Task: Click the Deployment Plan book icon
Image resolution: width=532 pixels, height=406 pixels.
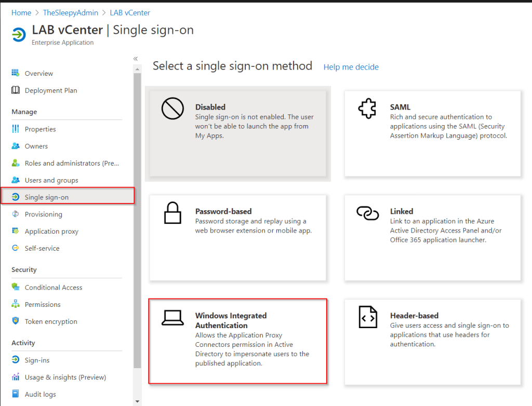Action: (x=16, y=90)
